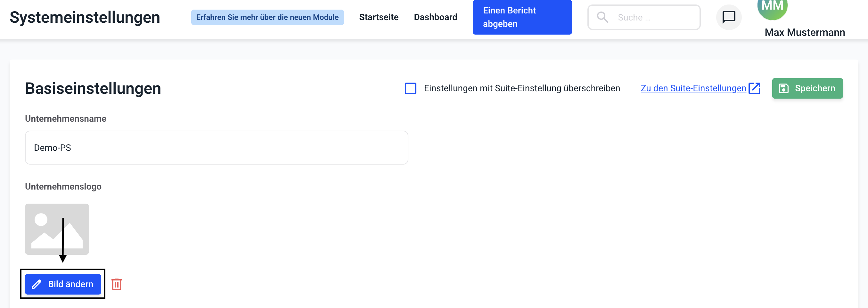Click the user name Max Mustermann
Viewport: 868px width, 308px height.
[x=805, y=32]
